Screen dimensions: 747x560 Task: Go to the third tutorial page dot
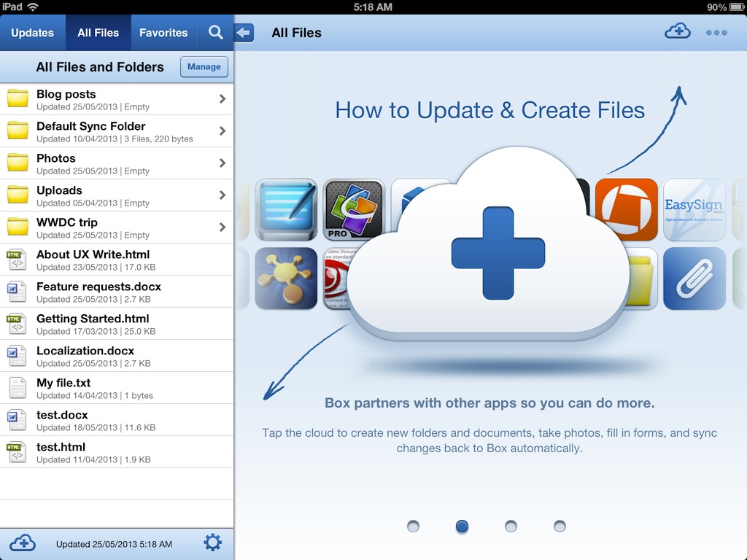pos(511,526)
